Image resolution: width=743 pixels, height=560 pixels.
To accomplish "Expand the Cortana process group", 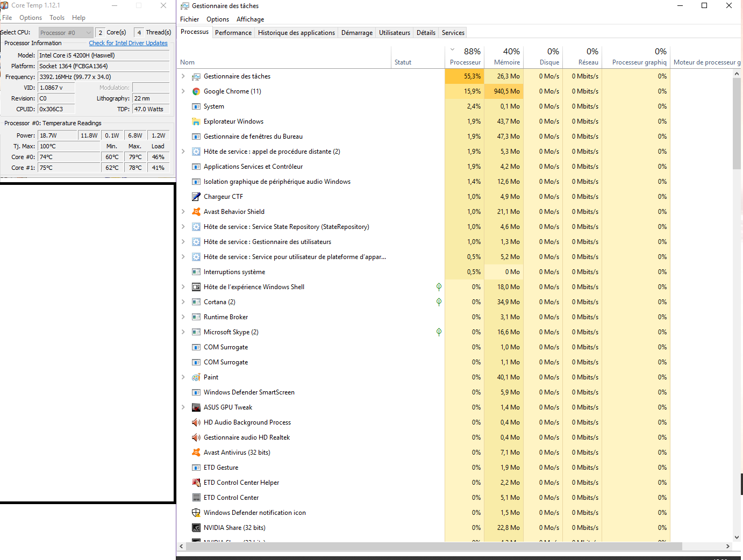I will pos(183,302).
